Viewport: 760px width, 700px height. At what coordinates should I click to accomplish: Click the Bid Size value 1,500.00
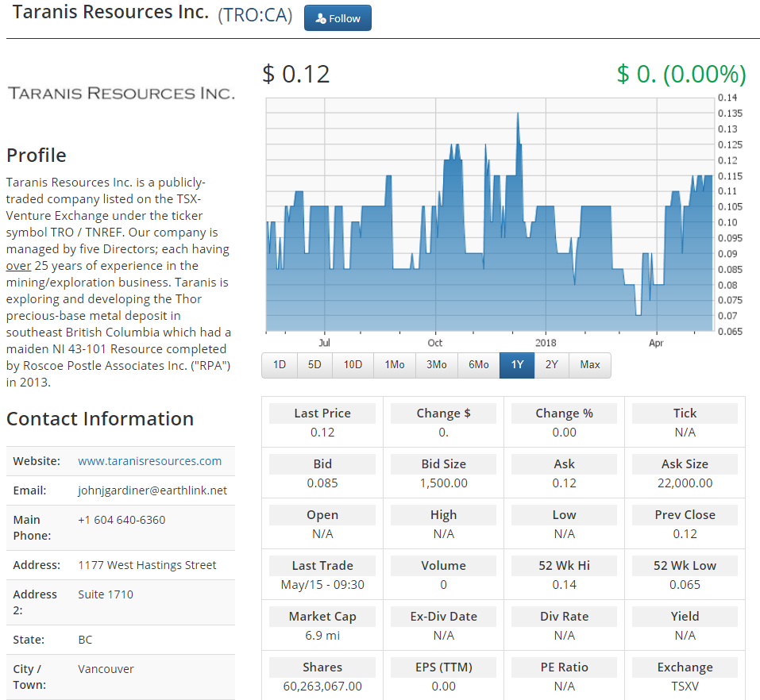coord(443,483)
